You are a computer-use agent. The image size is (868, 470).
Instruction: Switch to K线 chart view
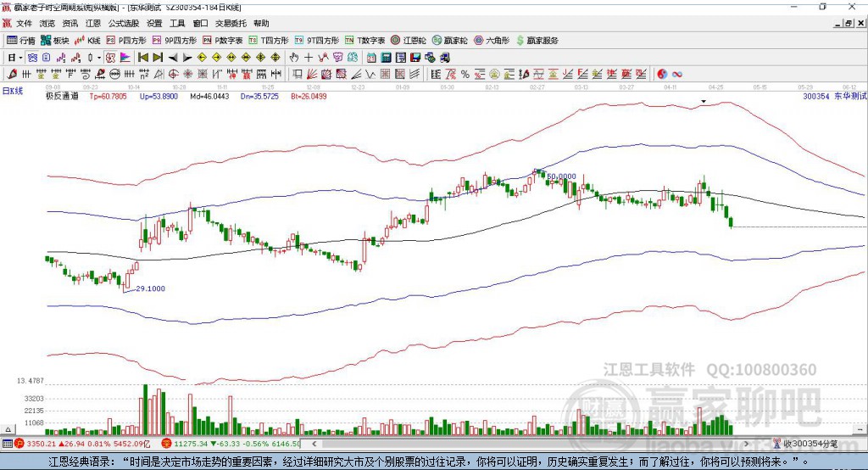point(87,41)
